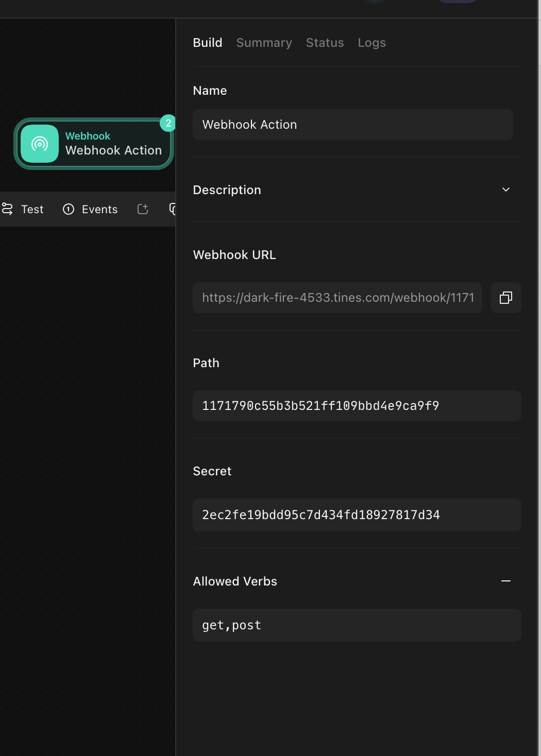The width and height of the screenshot is (541, 756).
Task: Collapse the Allowed Verbs section
Action: pos(505,581)
